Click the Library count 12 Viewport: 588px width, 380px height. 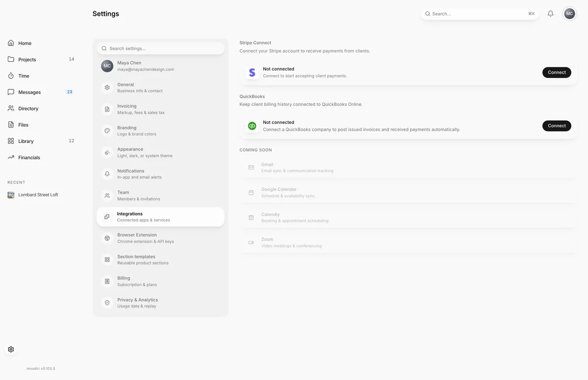pyautogui.click(x=72, y=141)
